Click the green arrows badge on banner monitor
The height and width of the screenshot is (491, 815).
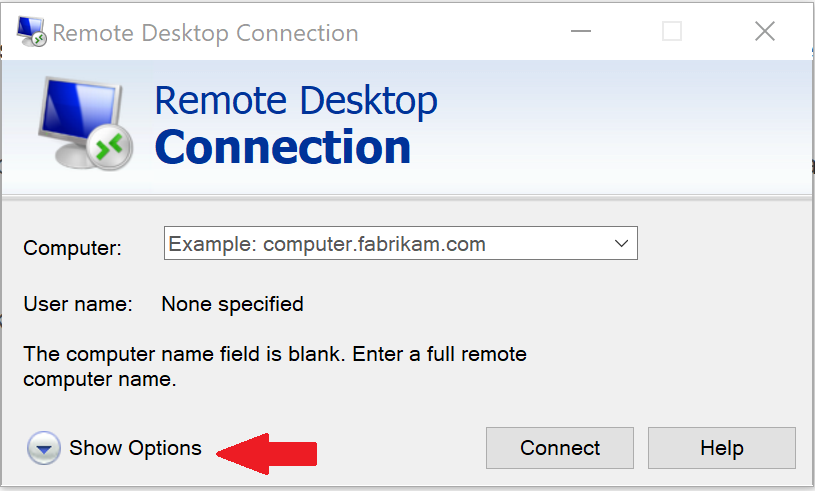pos(109,147)
